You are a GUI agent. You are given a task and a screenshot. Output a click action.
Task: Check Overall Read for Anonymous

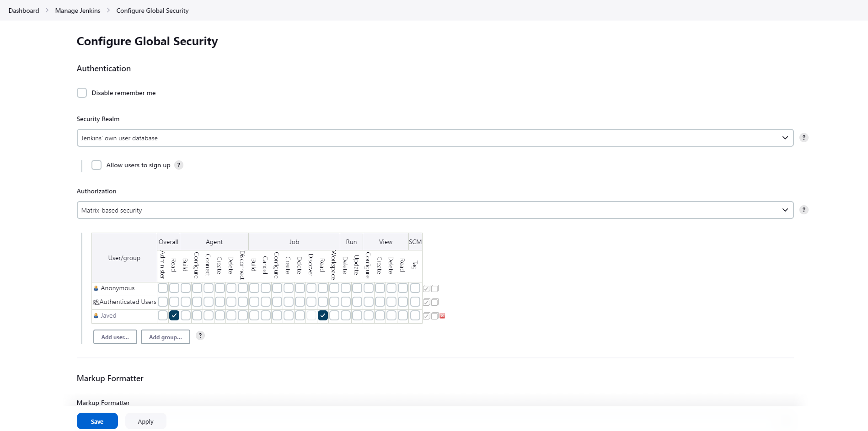click(174, 288)
